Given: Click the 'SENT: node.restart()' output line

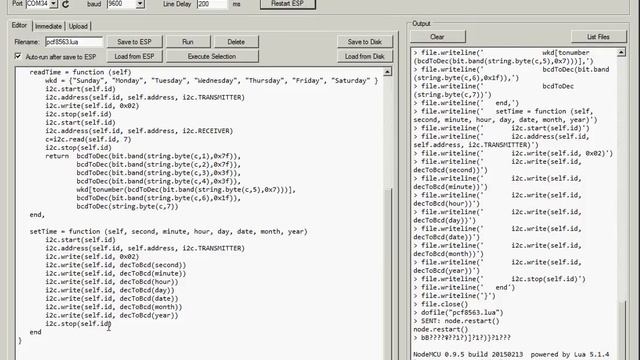Looking at the screenshot, I should (x=460, y=321).
